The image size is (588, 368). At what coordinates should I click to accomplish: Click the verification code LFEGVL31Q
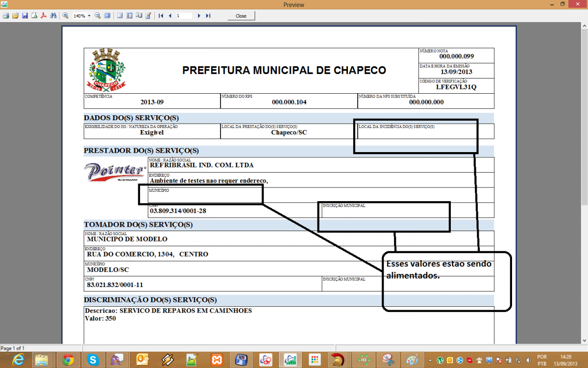pyautogui.click(x=456, y=87)
